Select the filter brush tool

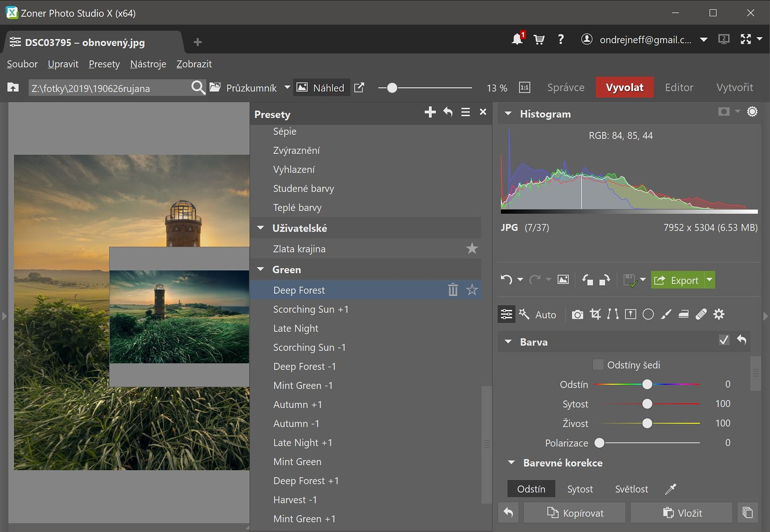click(666, 314)
